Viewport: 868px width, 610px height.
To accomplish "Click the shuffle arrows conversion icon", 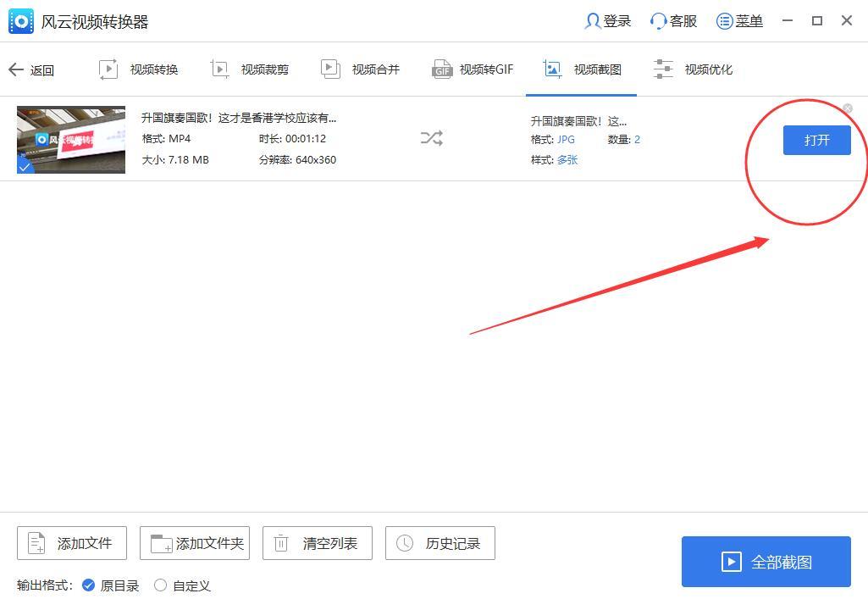I will [x=432, y=138].
